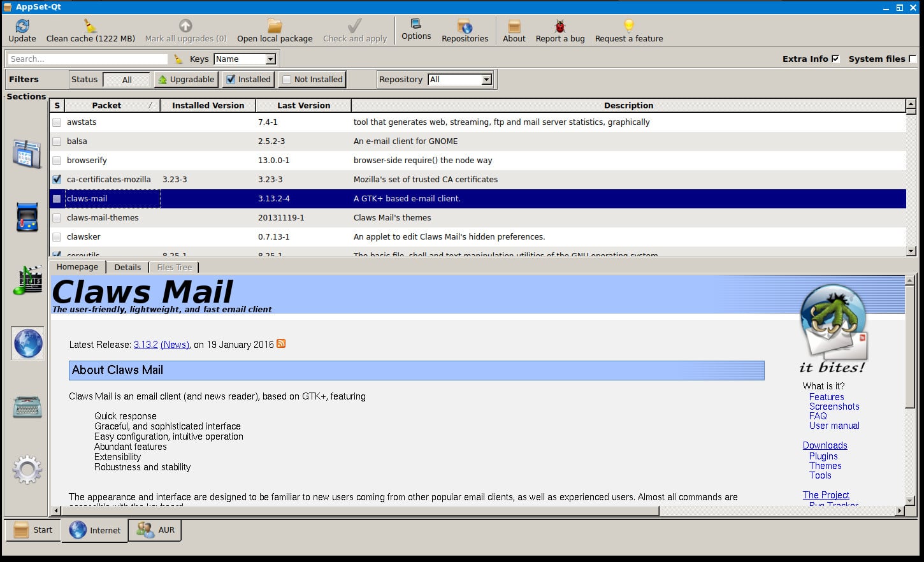Viewport: 924px width, 562px height.
Task: Toggle the Upgradable status filter
Action: pos(186,79)
